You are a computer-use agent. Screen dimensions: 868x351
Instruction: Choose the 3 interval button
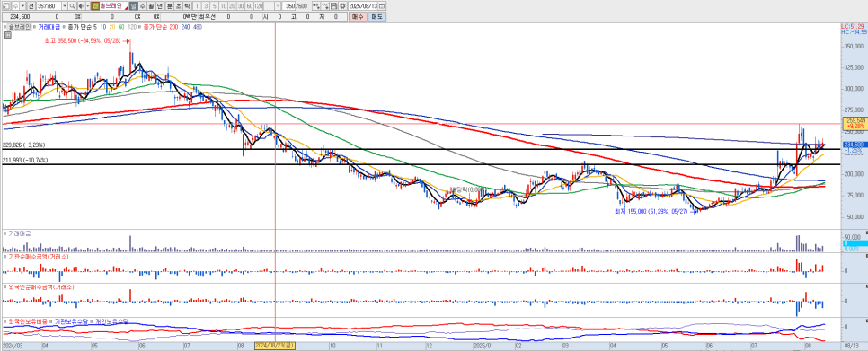206,5
